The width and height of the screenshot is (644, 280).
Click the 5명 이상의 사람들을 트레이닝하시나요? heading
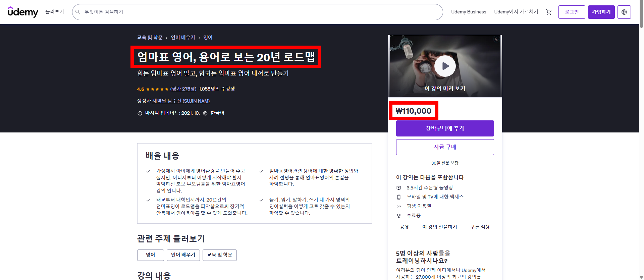click(x=423, y=257)
